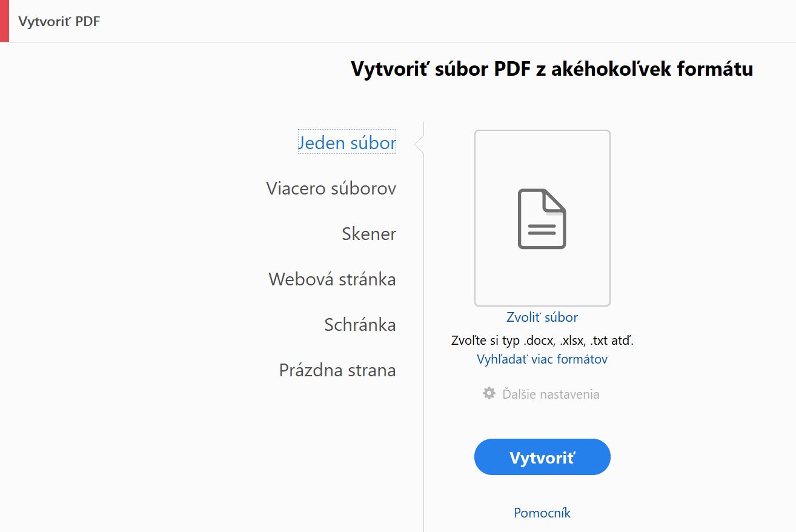796x532 pixels.
Task: Click the Vytvoriť PDF header title
Action: [x=59, y=21]
